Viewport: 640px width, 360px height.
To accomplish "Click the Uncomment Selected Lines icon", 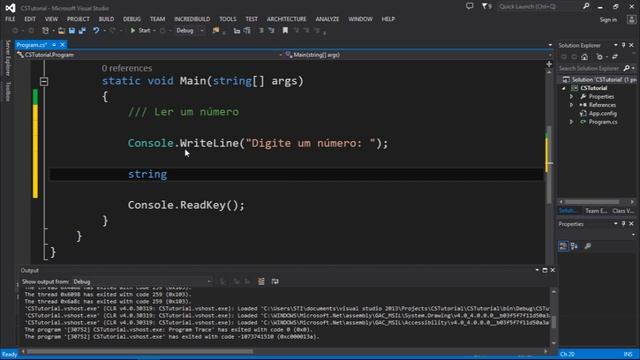I will coord(271,31).
